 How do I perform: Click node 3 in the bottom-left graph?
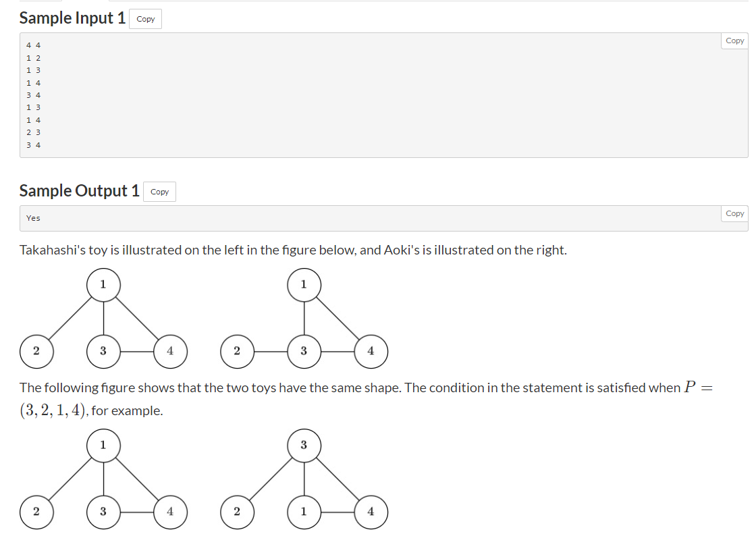coord(103,512)
